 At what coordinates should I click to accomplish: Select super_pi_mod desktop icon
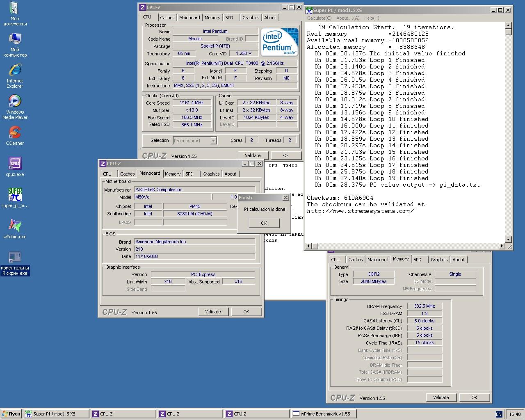(15, 198)
